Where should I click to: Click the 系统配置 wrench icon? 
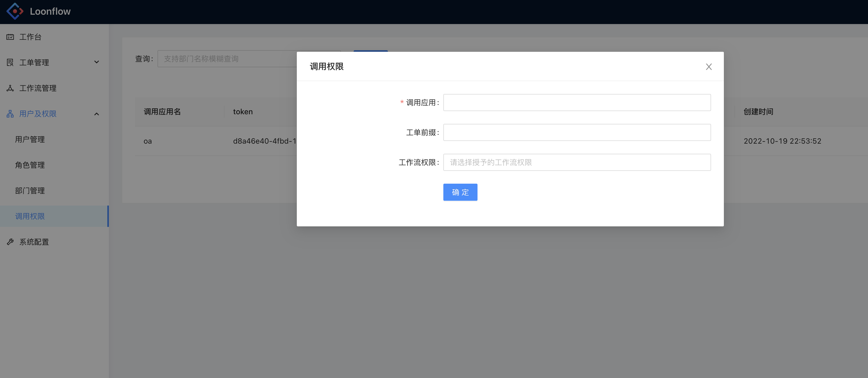[x=10, y=242]
